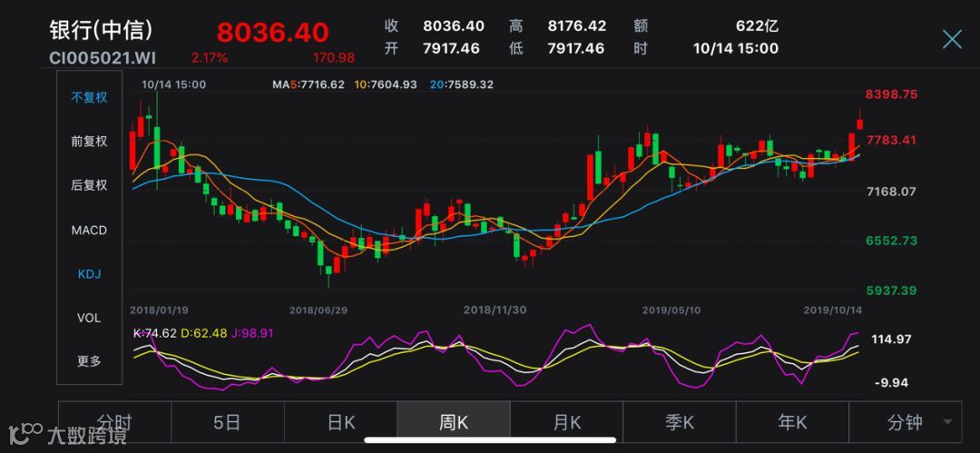Click the 7783.41 price axis label
Viewport: 980px width, 453px height.
point(891,140)
